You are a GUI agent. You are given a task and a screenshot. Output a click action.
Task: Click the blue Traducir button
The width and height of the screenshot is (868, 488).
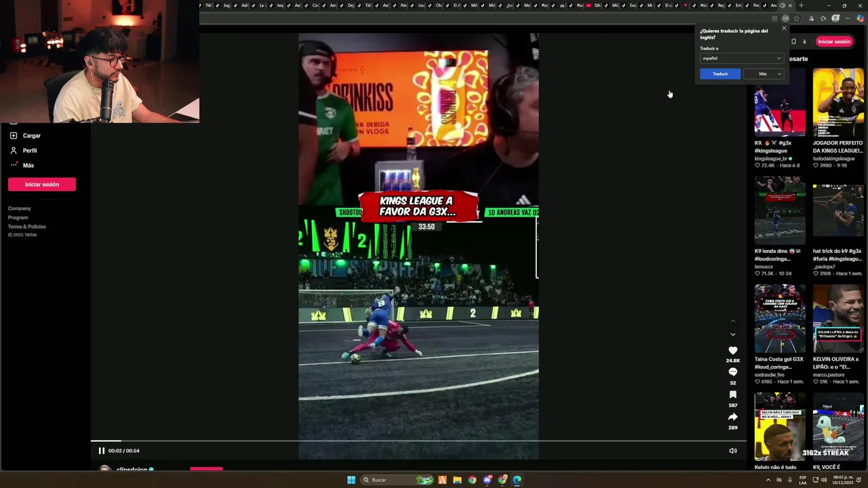pyautogui.click(x=720, y=74)
